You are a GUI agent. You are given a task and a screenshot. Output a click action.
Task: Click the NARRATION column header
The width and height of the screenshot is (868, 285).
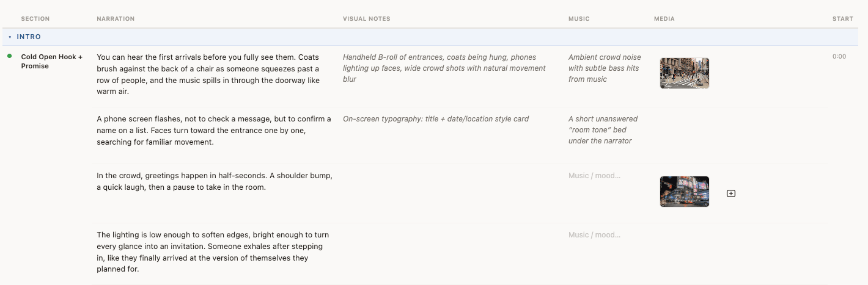[x=116, y=19]
